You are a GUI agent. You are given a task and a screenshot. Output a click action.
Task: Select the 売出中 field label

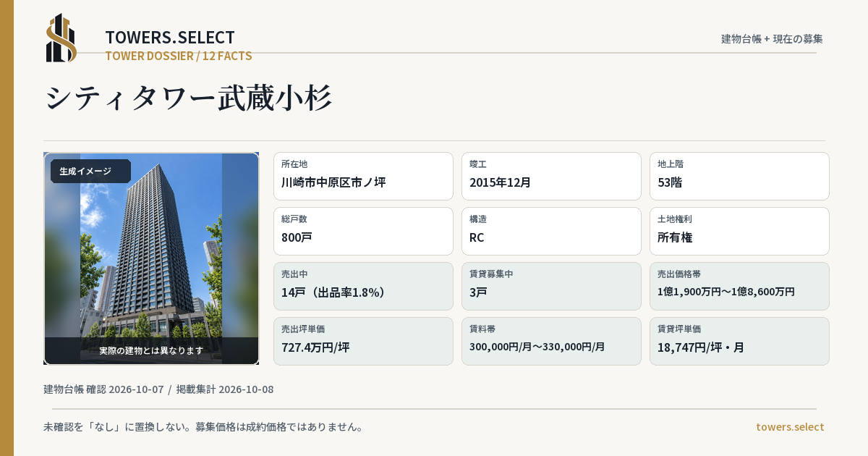(x=294, y=274)
